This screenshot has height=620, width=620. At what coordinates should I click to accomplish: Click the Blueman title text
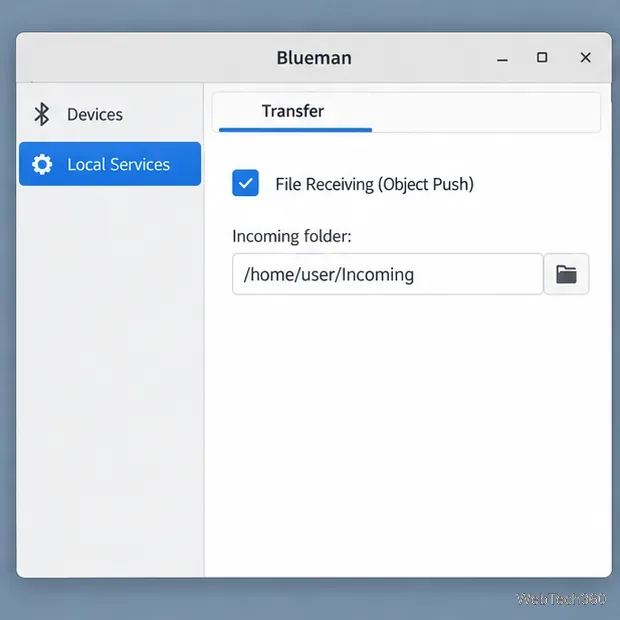314,58
